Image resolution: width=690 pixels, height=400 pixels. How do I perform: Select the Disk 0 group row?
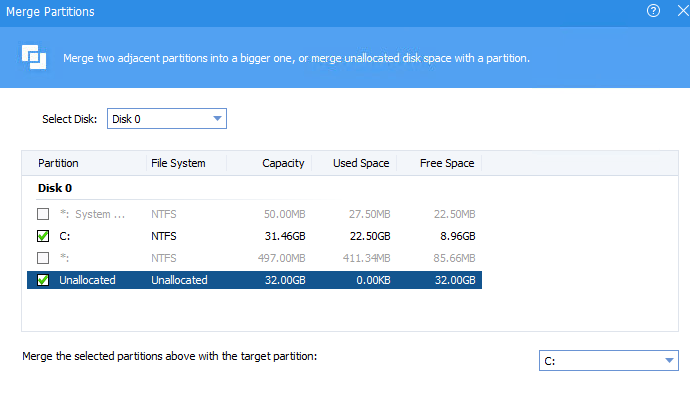(x=55, y=188)
